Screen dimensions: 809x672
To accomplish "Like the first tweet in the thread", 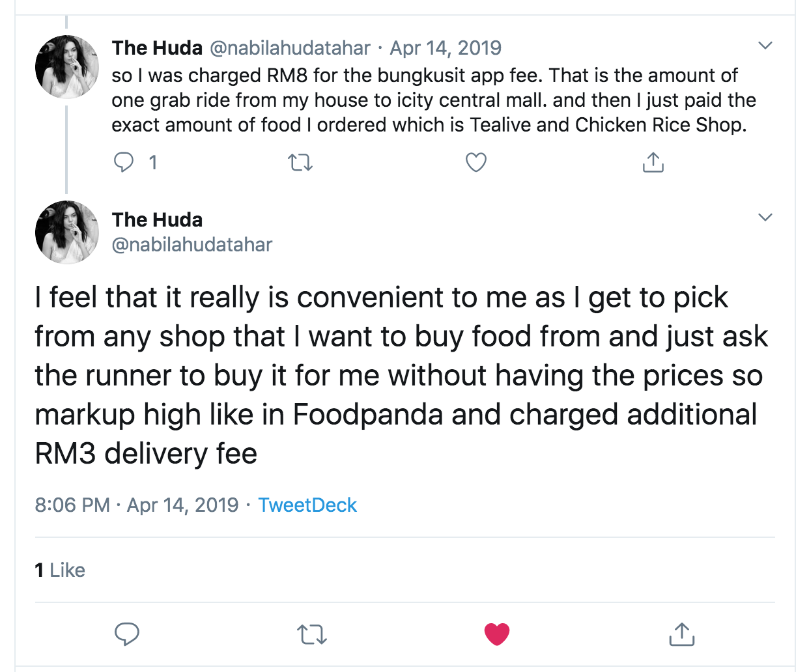I will (476, 162).
